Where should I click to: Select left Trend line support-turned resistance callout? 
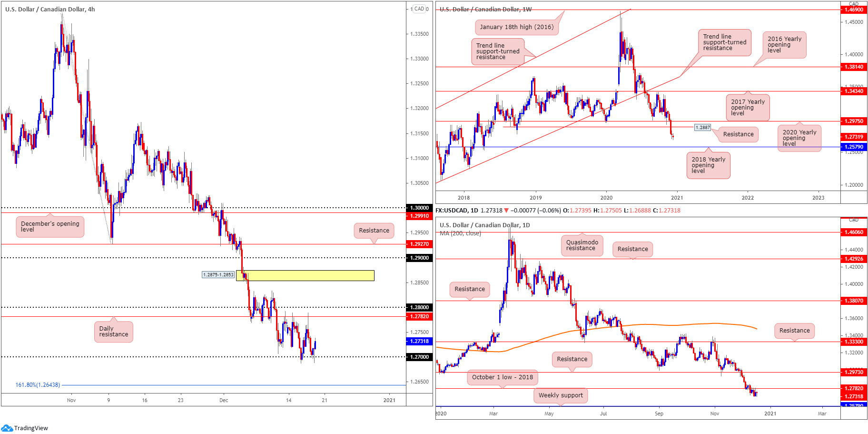click(498, 51)
